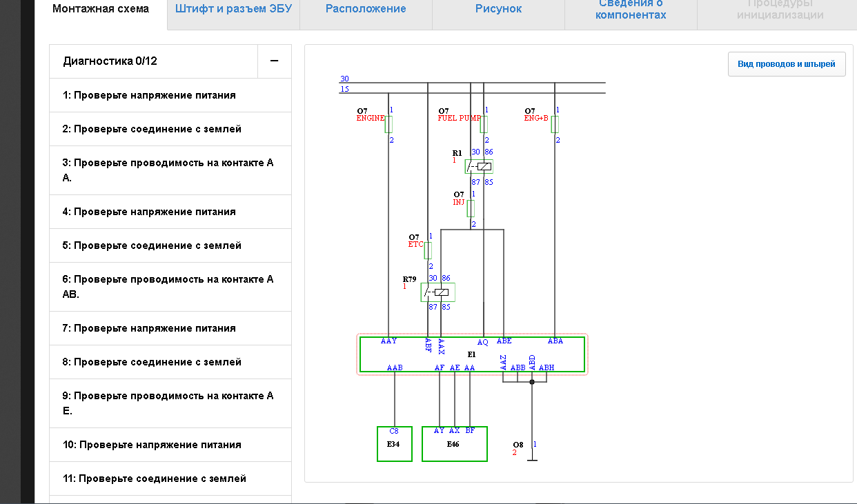Select the O7 ENGINE fuse symbol

click(388, 124)
